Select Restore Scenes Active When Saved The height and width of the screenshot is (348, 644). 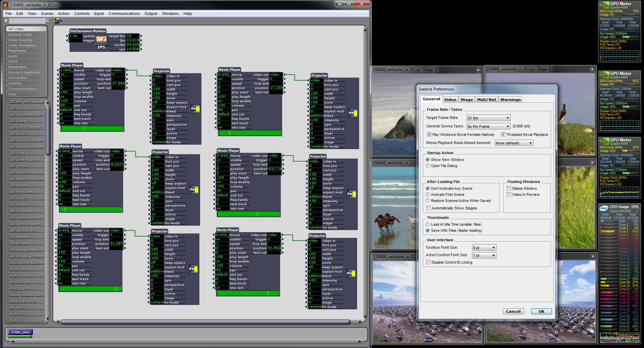(x=428, y=201)
